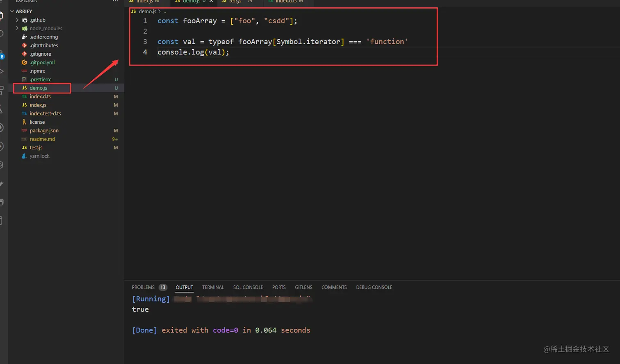Screen dimensions: 620x364
Task: Click line number 2 in the gutter
Action: coord(145,32)
